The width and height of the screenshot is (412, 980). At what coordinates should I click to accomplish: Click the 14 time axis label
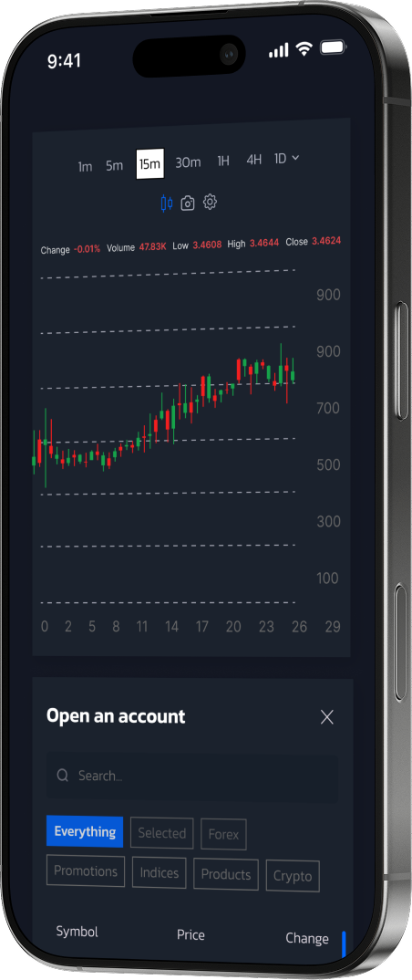[x=171, y=627]
